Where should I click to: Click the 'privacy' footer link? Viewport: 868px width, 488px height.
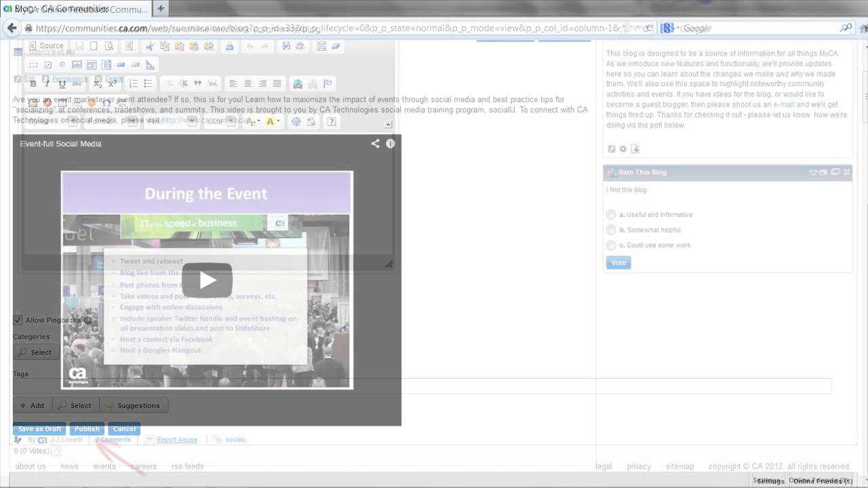pos(639,466)
